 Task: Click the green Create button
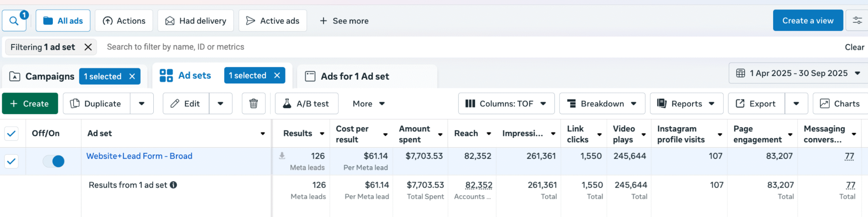30,104
